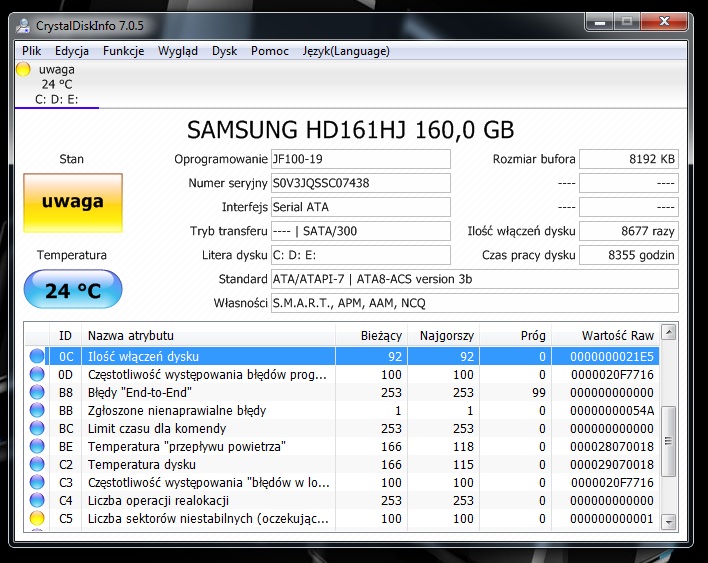This screenshot has height=563, width=708.
Task: Click the Wartość Raw column header
Action: point(606,335)
